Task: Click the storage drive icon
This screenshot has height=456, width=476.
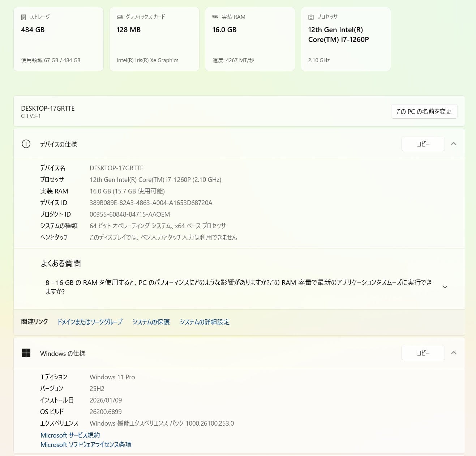Action: point(23,17)
